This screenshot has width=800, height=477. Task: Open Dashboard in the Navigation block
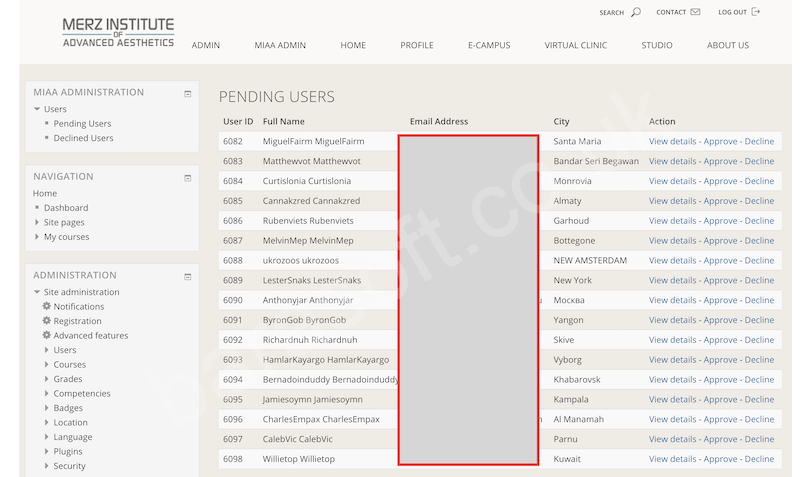coord(66,208)
